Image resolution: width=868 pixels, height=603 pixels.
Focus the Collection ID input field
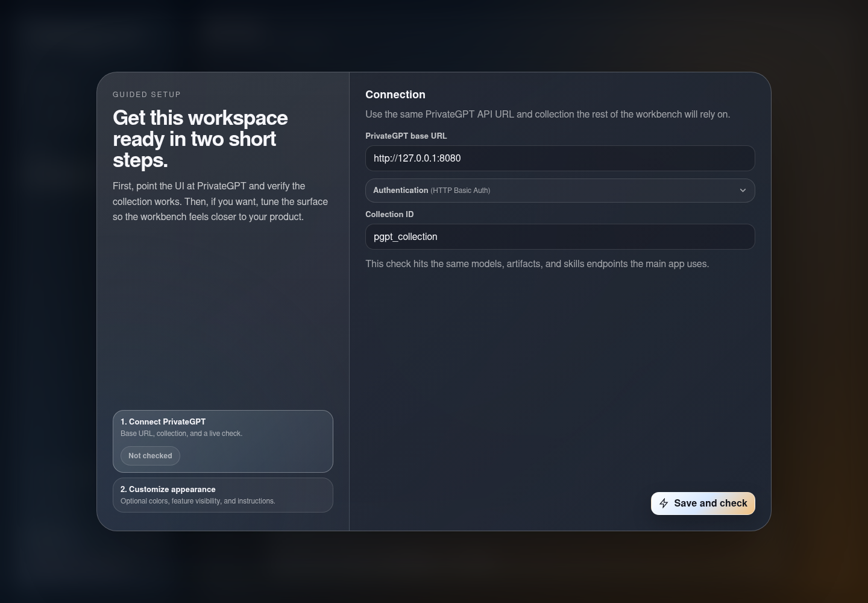[x=560, y=237]
